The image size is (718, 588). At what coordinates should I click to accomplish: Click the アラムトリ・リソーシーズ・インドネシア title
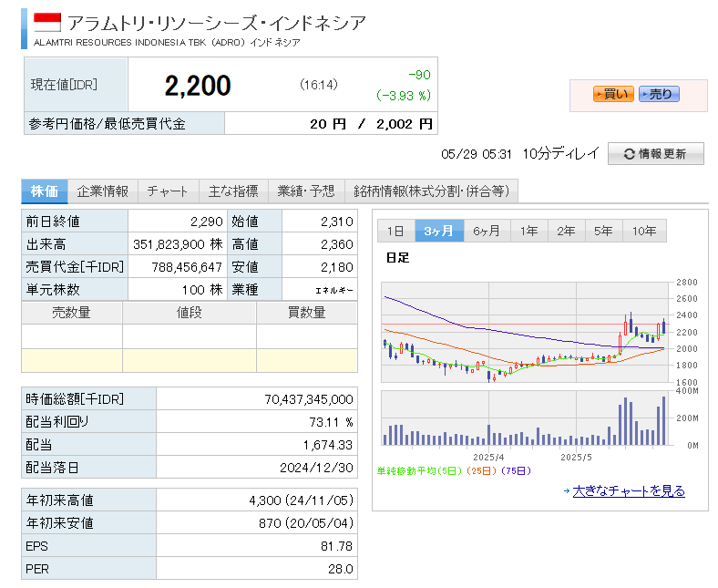(217, 23)
